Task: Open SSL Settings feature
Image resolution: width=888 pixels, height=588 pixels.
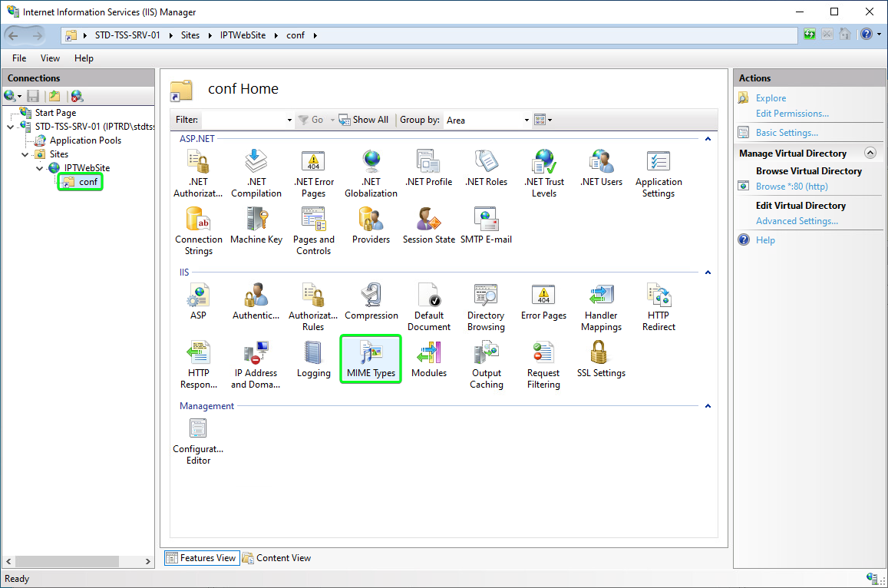Action: (601, 359)
